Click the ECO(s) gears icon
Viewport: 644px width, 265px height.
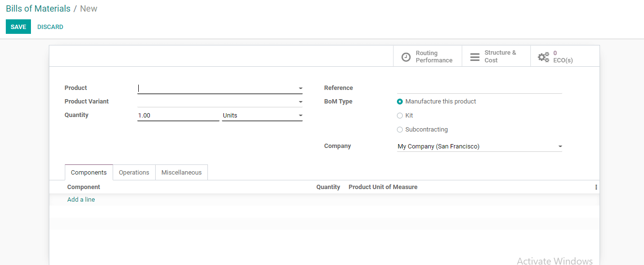point(543,57)
